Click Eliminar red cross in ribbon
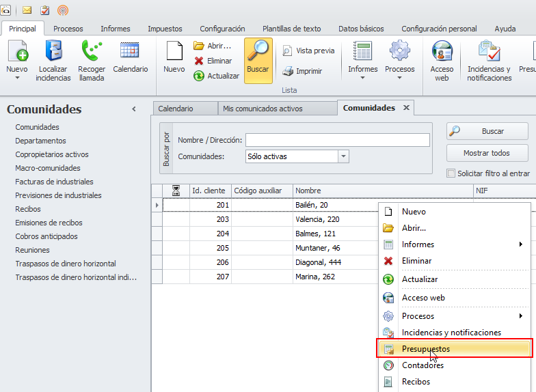This screenshot has width=536, height=392. (199, 61)
